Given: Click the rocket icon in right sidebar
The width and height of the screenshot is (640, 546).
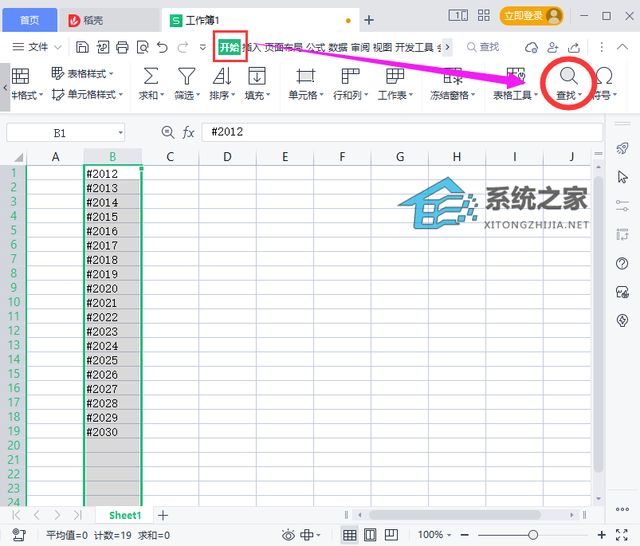Looking at the screenshot, I should 622,148.
